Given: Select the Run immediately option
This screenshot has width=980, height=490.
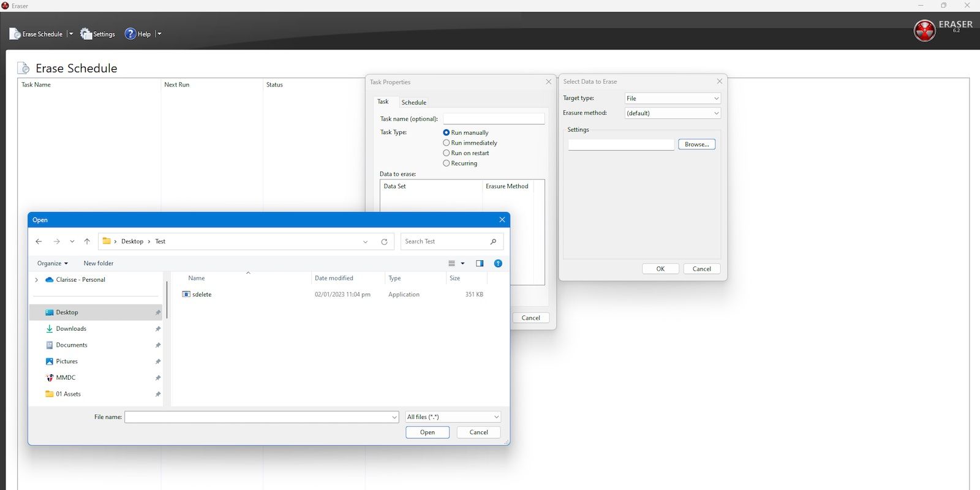Looking at the screenshot, I should (x=470, y=143).
